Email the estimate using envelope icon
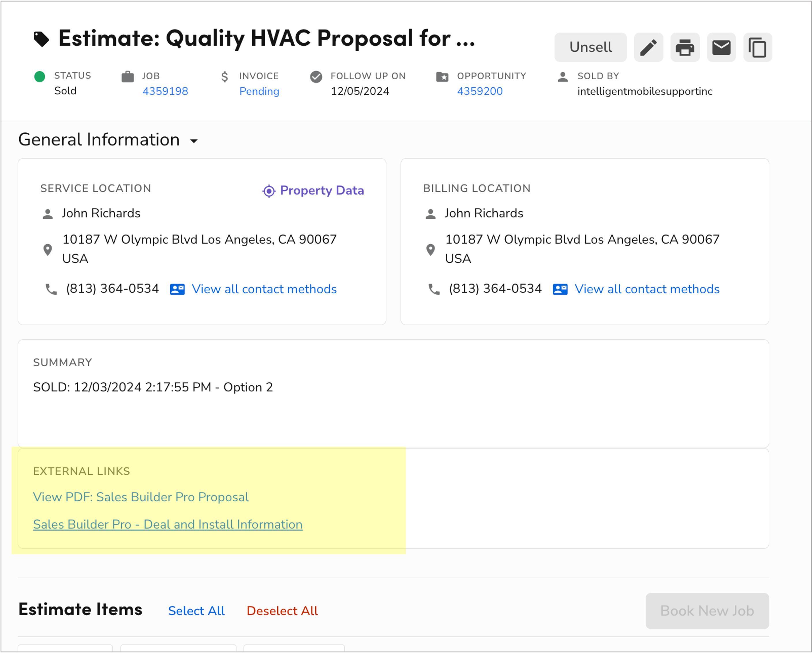 pos(721,47)
